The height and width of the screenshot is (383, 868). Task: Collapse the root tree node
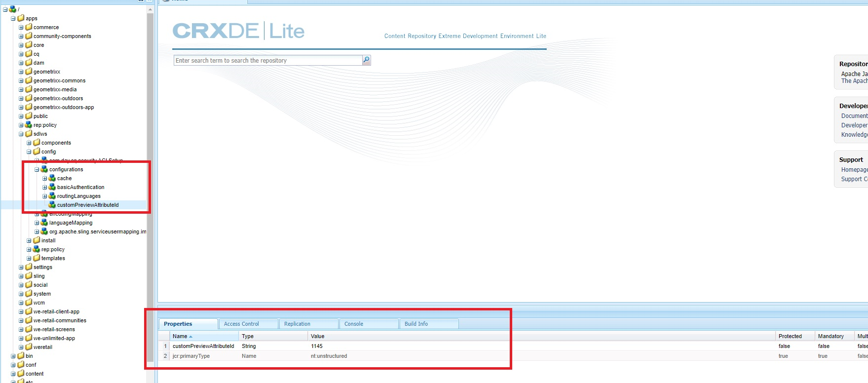5,9
